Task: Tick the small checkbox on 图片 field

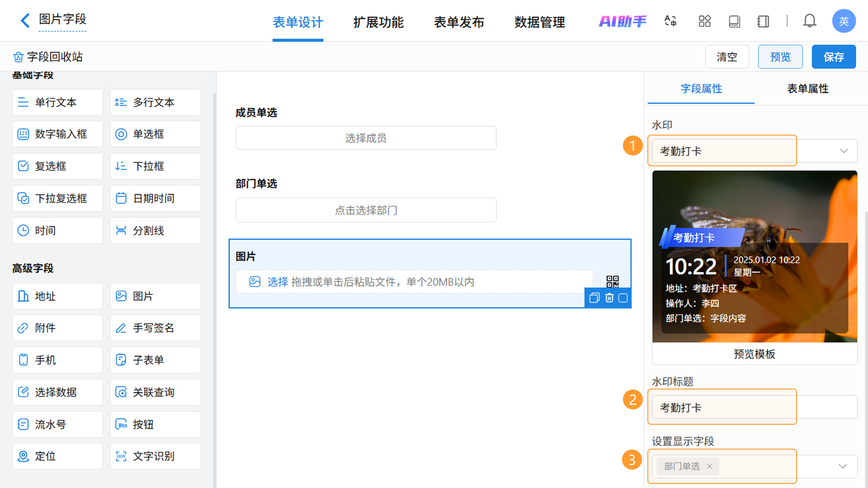Action: [623, 298]
